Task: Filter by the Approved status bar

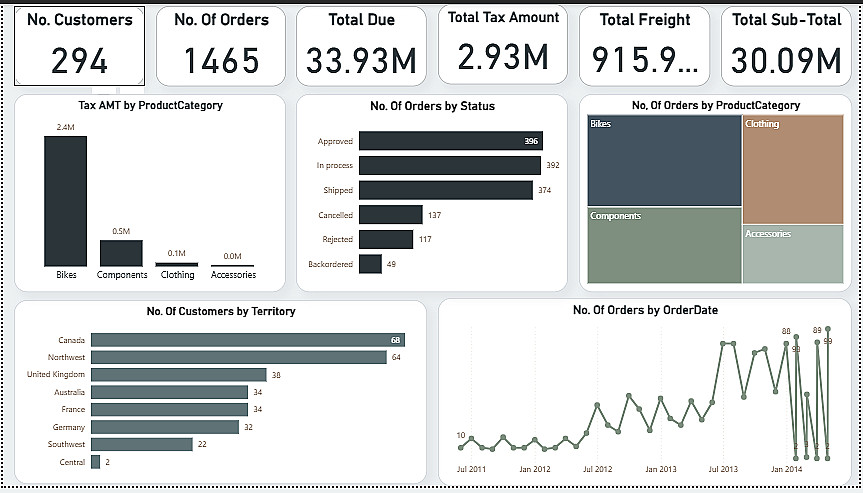Action: point(451,141)
